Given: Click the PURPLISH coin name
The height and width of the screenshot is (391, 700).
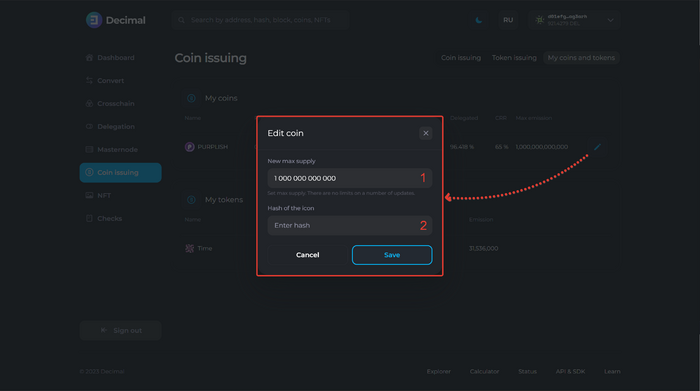Looking at the screenshot, I should click(212, 147).
